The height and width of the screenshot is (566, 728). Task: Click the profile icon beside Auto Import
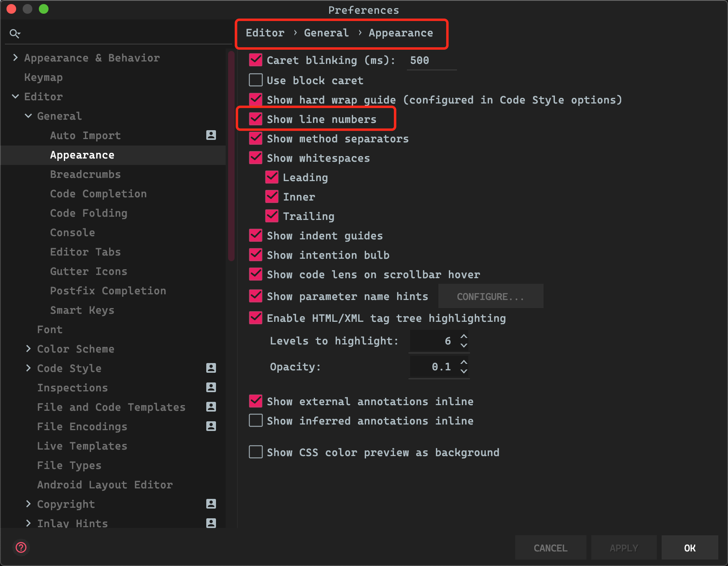[x=211, y=135]
